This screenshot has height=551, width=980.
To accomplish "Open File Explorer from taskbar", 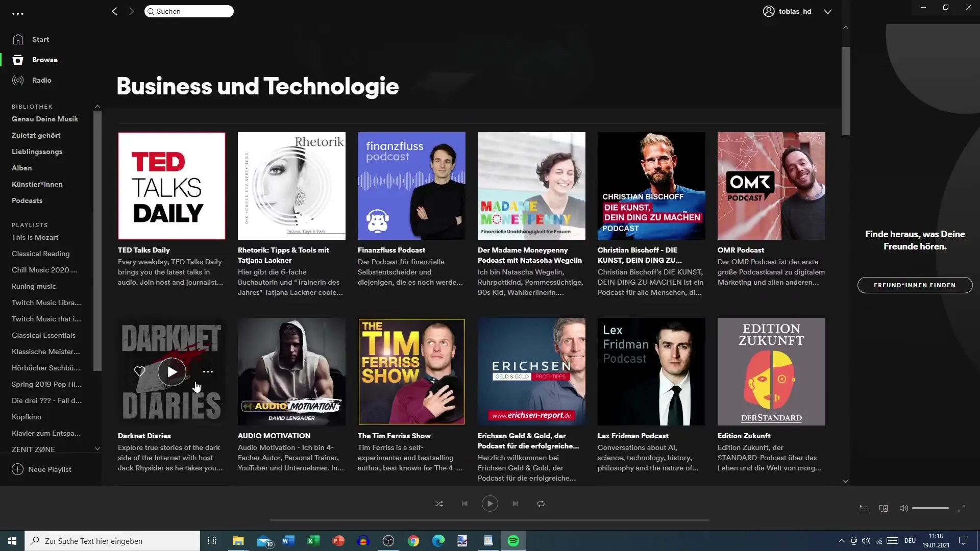I will click(238, 541).
